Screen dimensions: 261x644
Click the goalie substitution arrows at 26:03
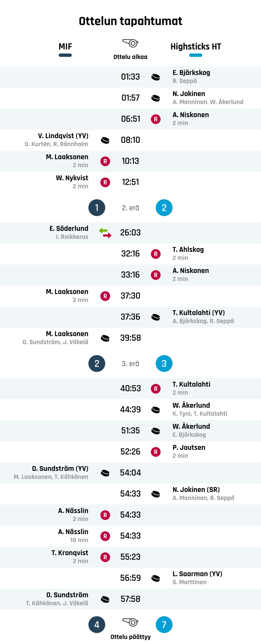tap(105, 233)
